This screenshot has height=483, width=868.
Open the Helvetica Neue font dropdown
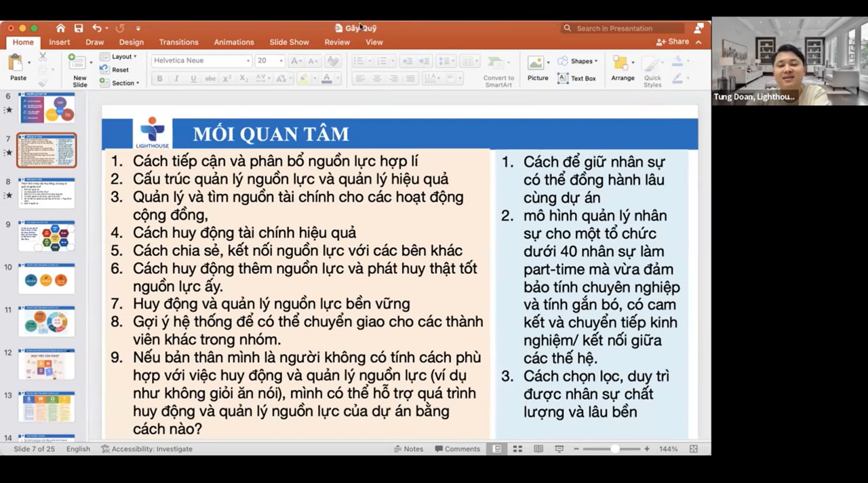(x=201, y=60)
